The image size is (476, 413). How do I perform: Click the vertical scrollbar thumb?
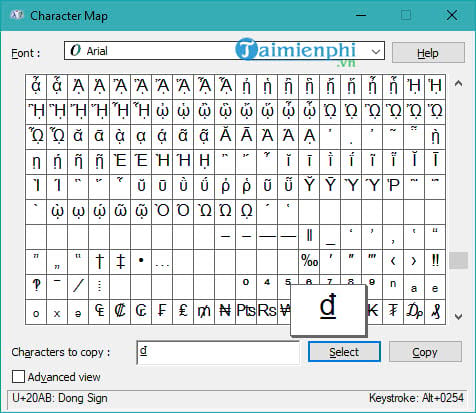[x=459, y=260]
